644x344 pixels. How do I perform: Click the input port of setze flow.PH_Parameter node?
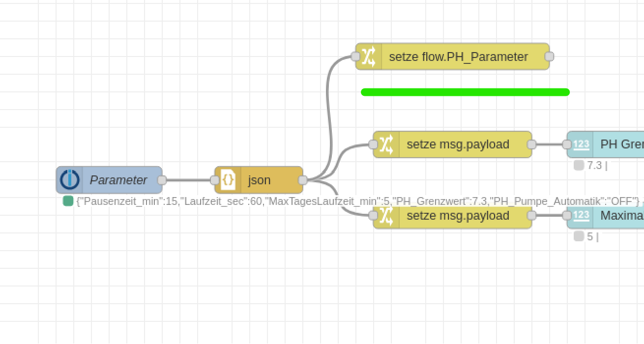point(355,57)
